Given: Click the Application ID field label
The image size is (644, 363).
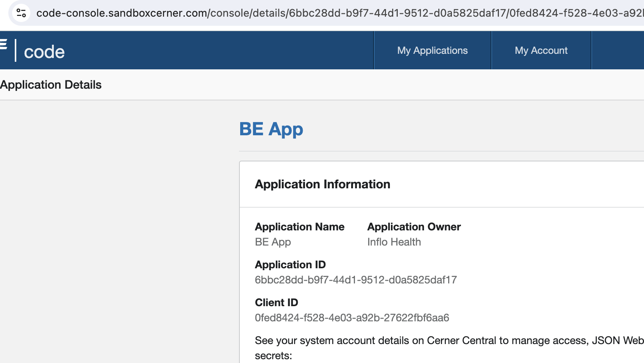Looking at the screenshot, I should (290, 264).
